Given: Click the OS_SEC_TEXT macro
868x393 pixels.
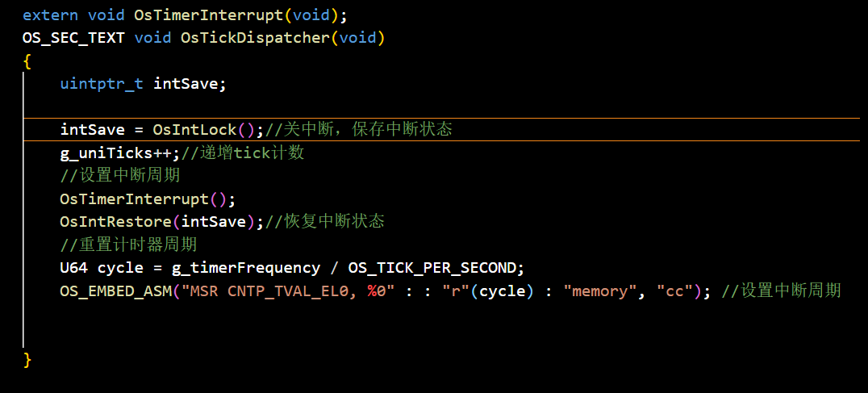Looking at the screenshot, I should [x=73, y=38].
